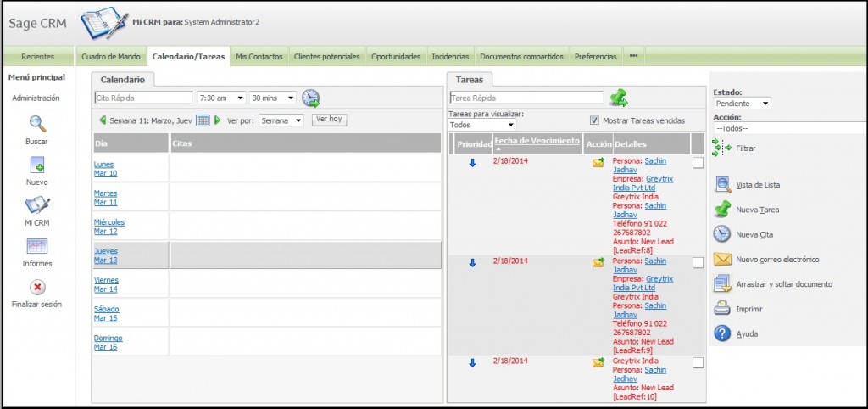The height and width of the screenshot is (409, 868).
Task: Tick the checkbox for LeadRef:8 task
Action: coord(698,162)
